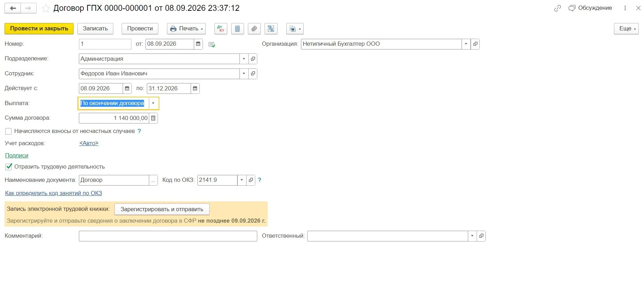This screenshot has height=297, width=644.
Task: Uncheck 'Отразить трудовую деятельность'
Action: 8,167
